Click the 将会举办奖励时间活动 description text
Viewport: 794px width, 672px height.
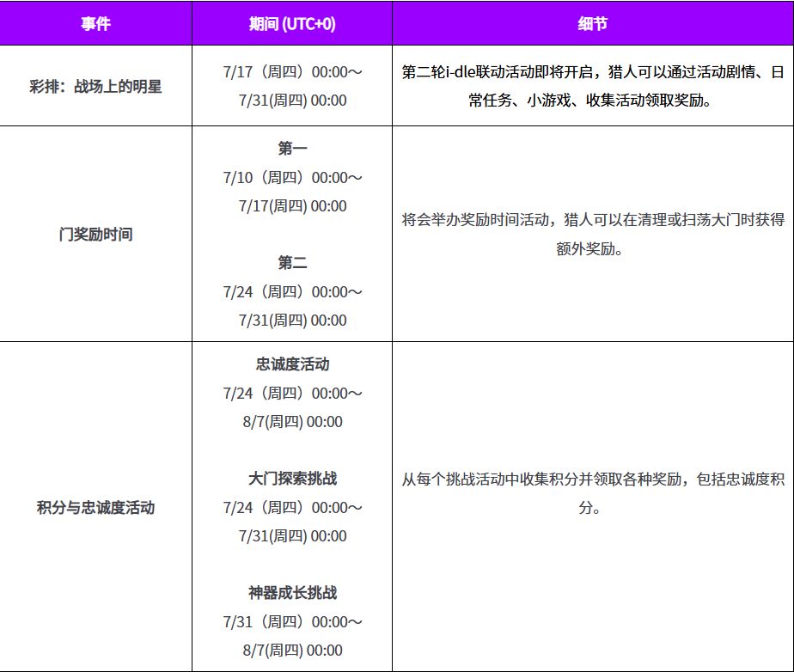point(475,220)
